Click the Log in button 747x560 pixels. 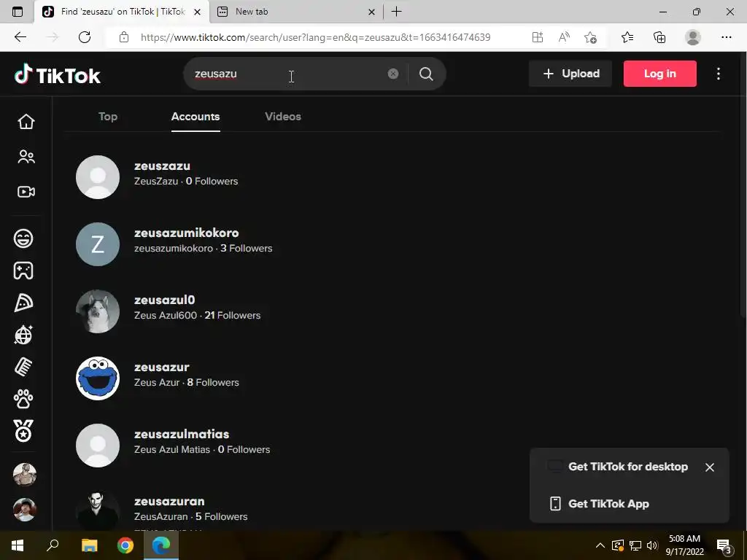tap(659, 74)
